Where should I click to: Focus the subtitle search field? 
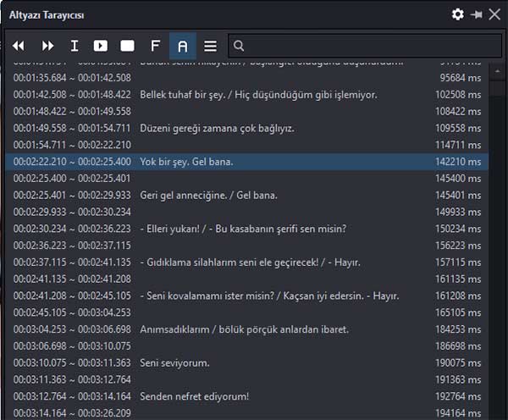365,46
